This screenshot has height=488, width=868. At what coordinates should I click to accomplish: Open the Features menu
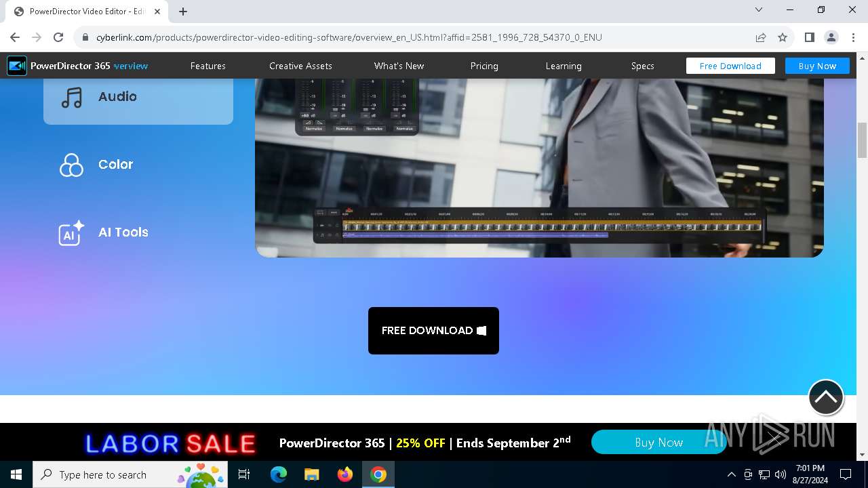[208, 66]
